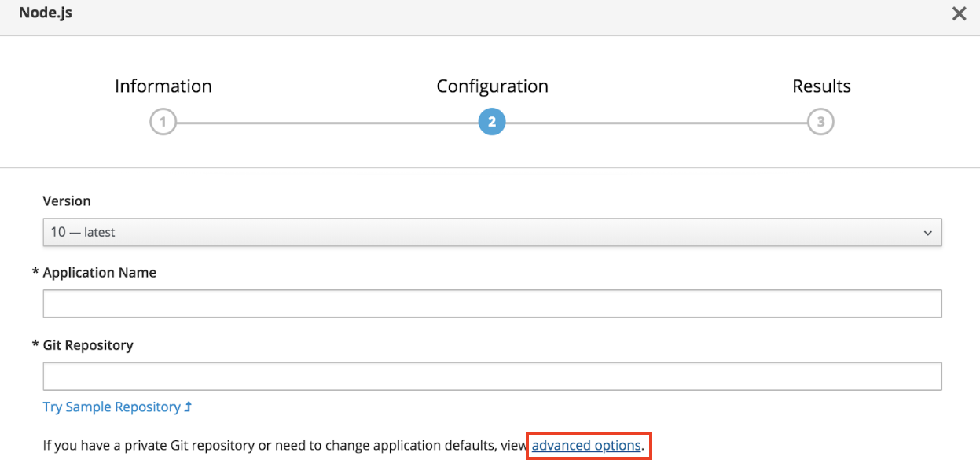Go to the Information step label
This screenshot has height=471, width=980.
(163, 86)
